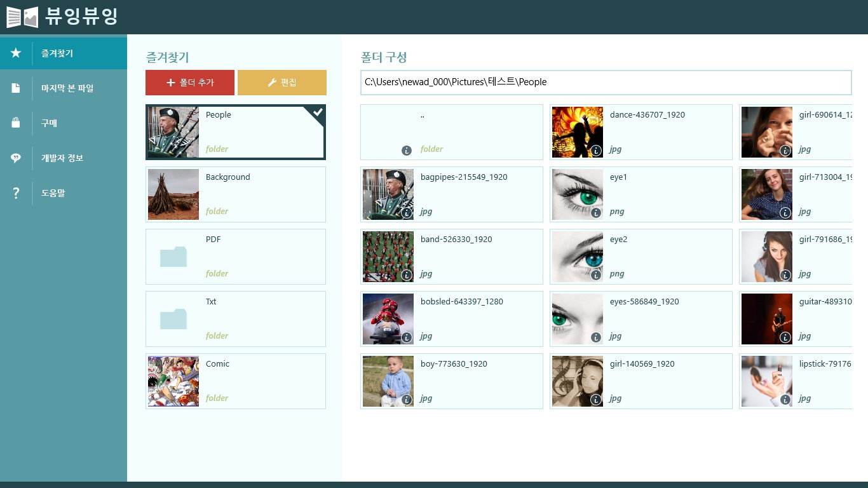Image resolution: width=868 pixels, height=488 pixels.
Task: Open 개발자 정보 menu item
Action: (62, 158)
